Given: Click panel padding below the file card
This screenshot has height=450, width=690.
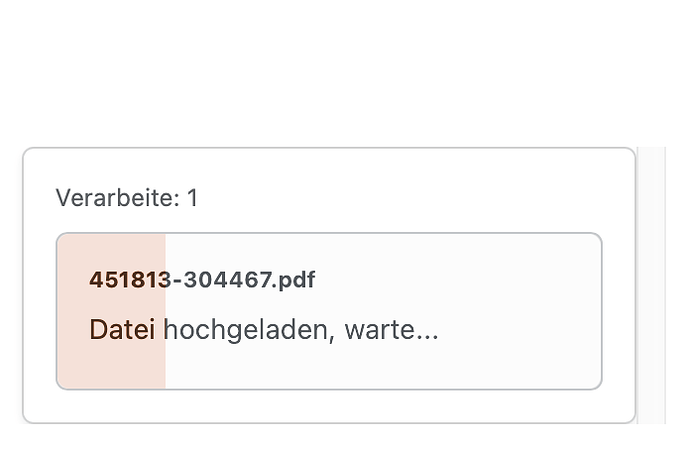Looking at the screenshot, I should 329,406.
